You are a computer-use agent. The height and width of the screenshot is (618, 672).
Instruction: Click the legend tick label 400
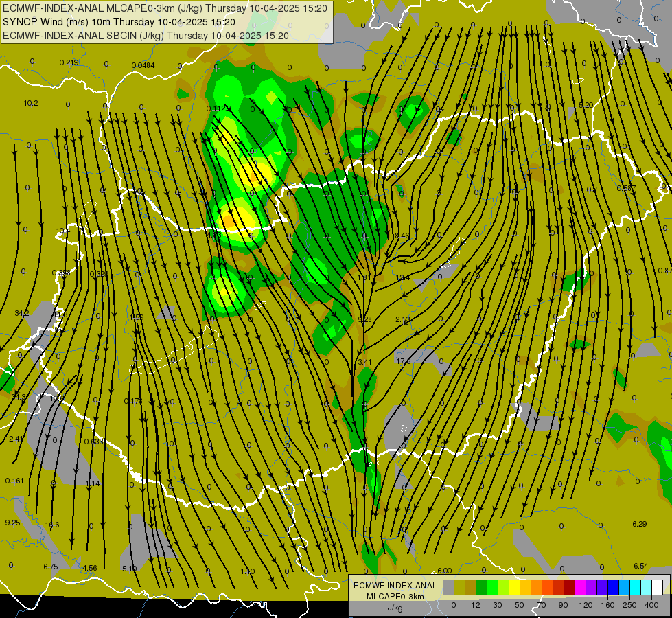pyautogui.click(x=651, y=605)
